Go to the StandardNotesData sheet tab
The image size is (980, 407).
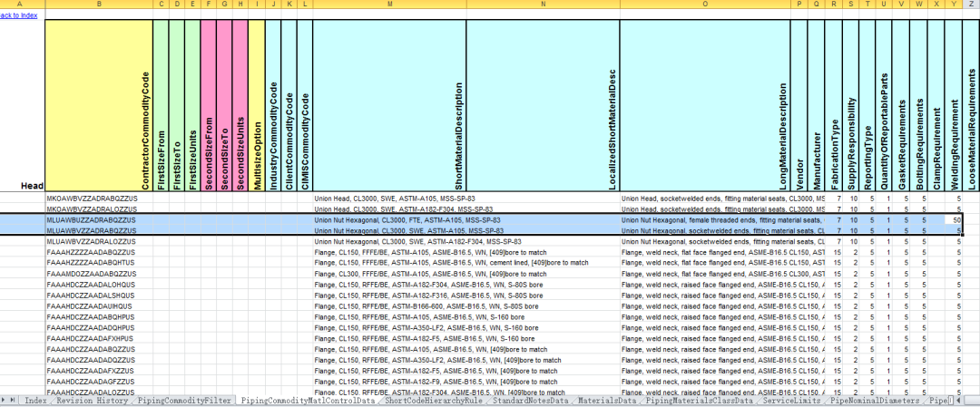529,400
